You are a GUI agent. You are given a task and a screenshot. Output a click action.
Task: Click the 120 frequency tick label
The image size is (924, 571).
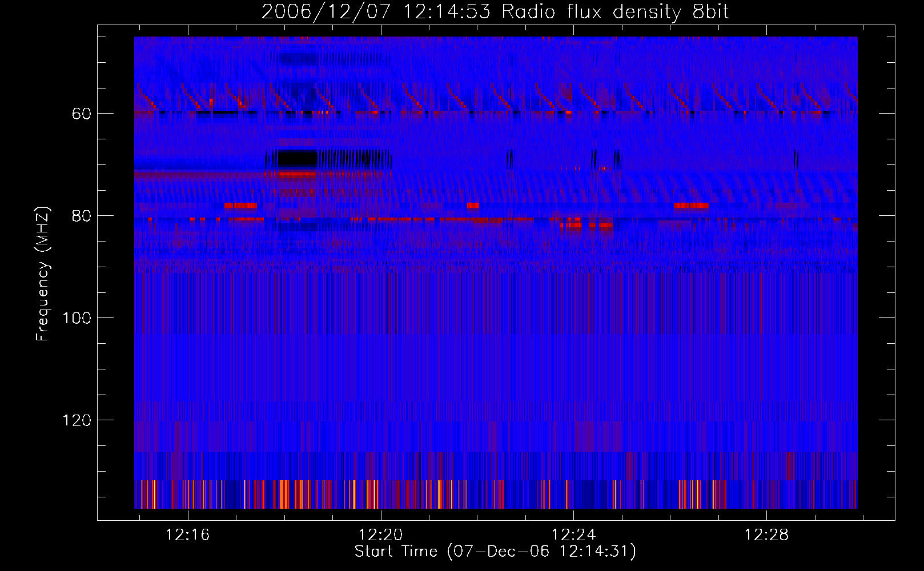point(77,420)
